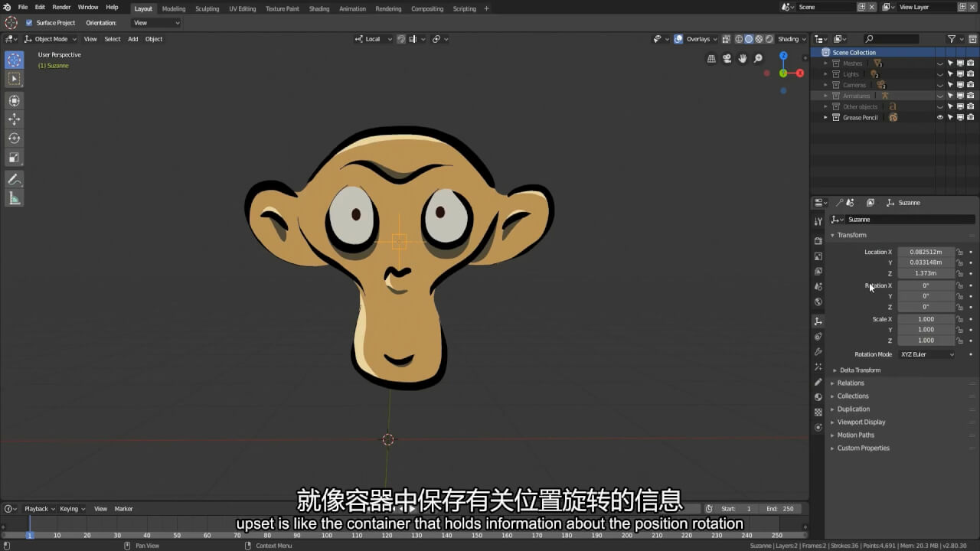Open the Local transform orientation dropdown

[x=374, y=39]
